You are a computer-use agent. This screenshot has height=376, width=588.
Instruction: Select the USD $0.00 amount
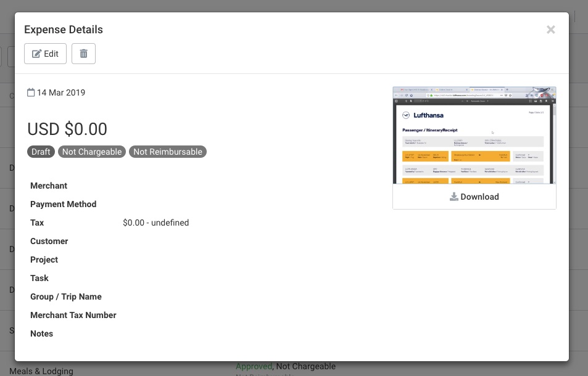67,129
